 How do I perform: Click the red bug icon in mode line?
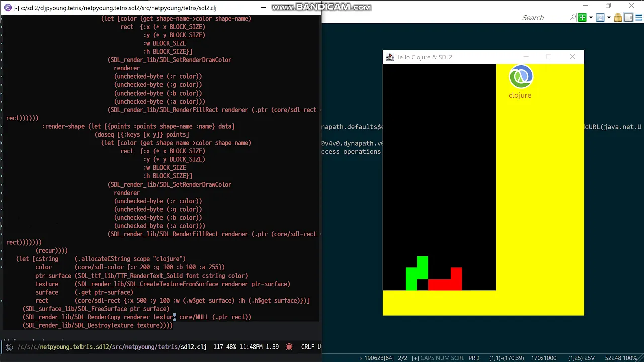tap(289, 347)
